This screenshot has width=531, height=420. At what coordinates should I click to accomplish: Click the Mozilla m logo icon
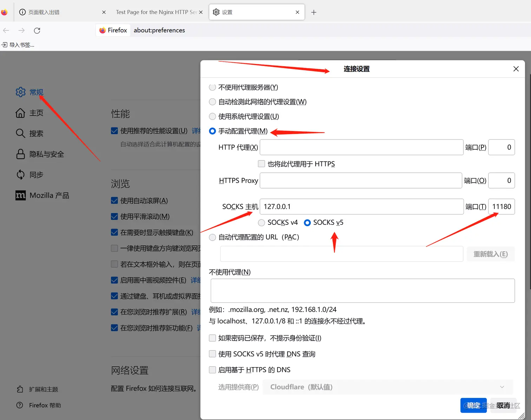pyautogui.click(x=21, y=195)
